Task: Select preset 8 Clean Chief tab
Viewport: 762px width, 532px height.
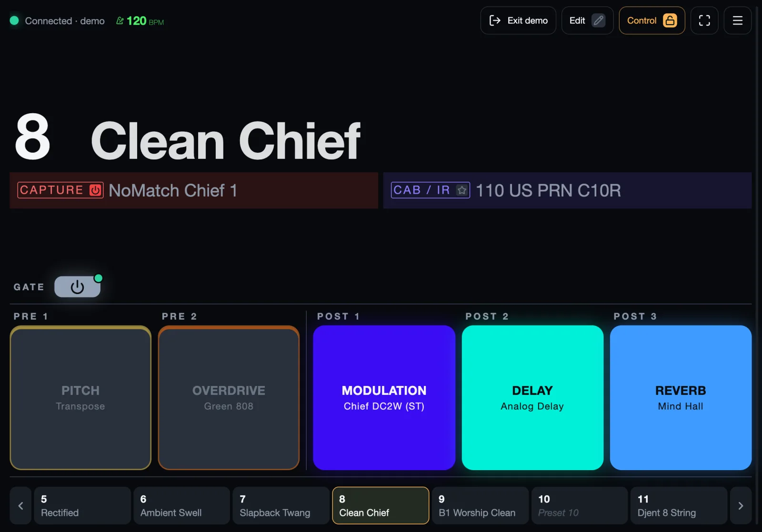Action: tap(381, 505)
